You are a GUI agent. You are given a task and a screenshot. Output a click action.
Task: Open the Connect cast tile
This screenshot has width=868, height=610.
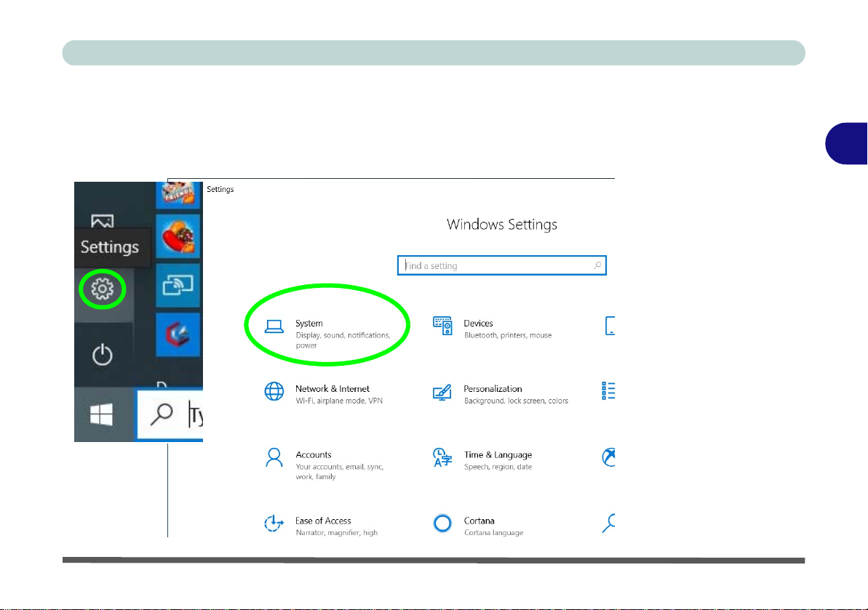(x=178, y=285)
